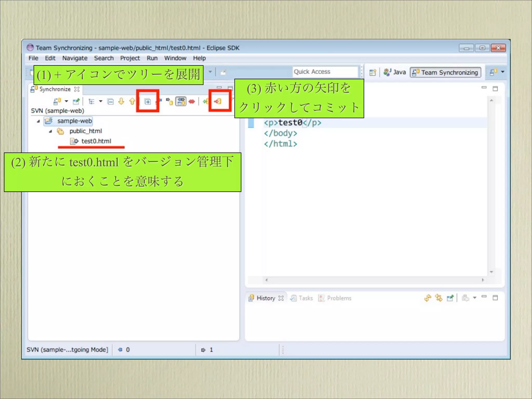This screenshot has height=399, width=532.
Task: Close the Synchronize view tab
Action: 77,89
